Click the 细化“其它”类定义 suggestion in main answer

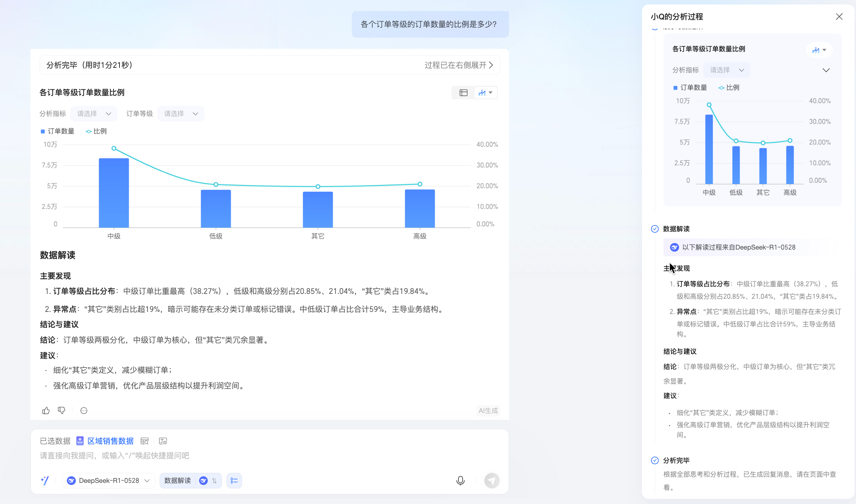click(x=113, y=370)
